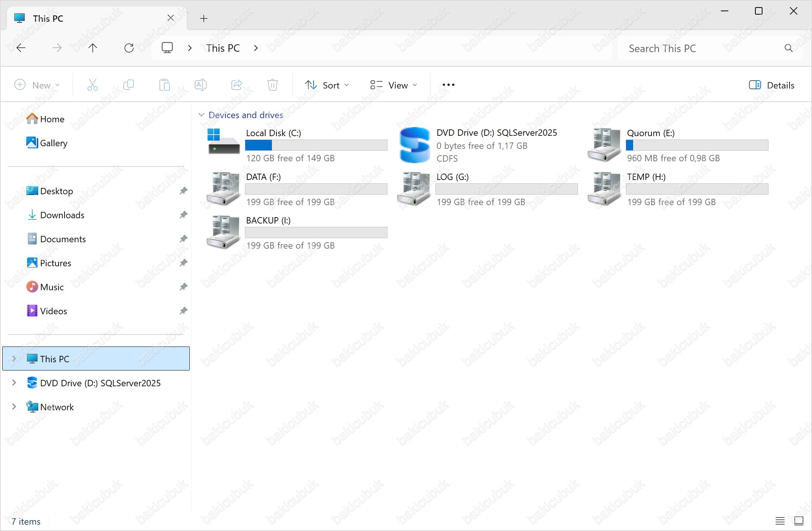
Task: Expand the Network tree node
Action: tap(14, 407)
